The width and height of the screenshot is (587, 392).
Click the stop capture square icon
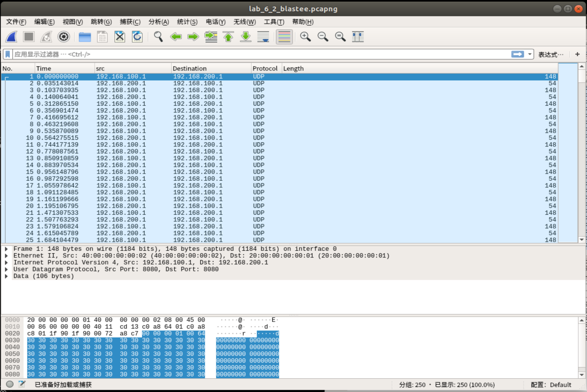(x=29, y=37)
